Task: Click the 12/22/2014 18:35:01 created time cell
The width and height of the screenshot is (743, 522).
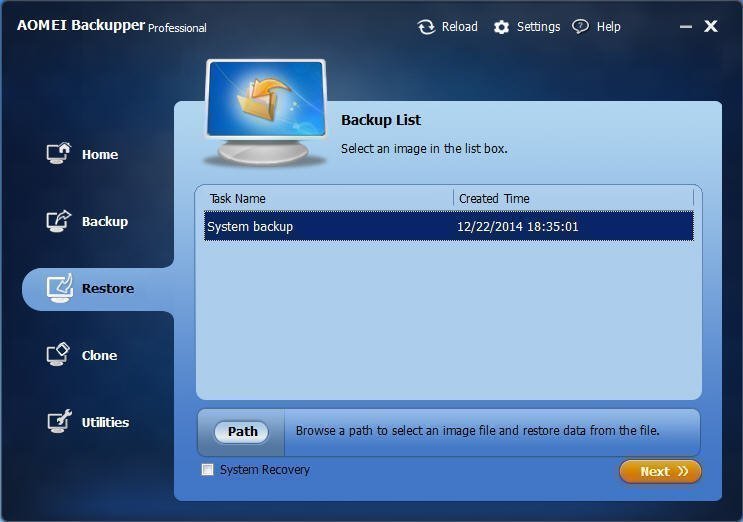Action: point(517,226)
